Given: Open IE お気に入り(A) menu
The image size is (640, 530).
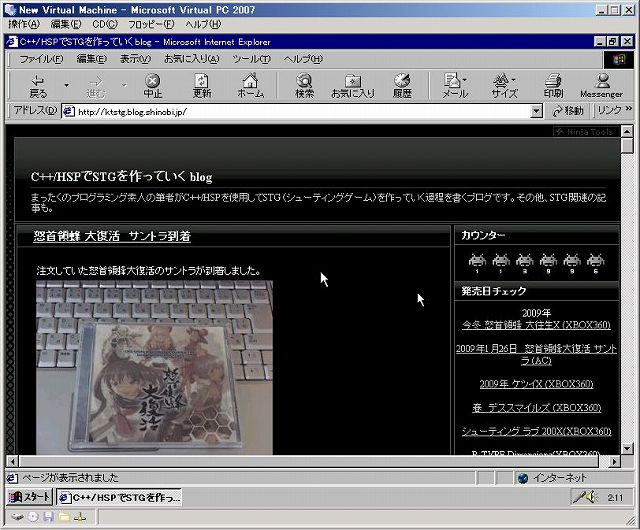Looking at the screenshot, I should point(191,59).
